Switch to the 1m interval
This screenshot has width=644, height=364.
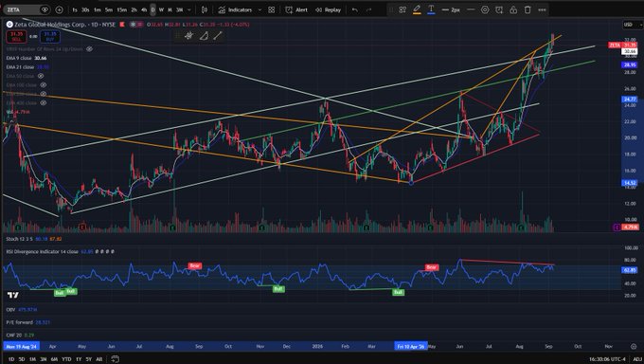click(97, 9)
